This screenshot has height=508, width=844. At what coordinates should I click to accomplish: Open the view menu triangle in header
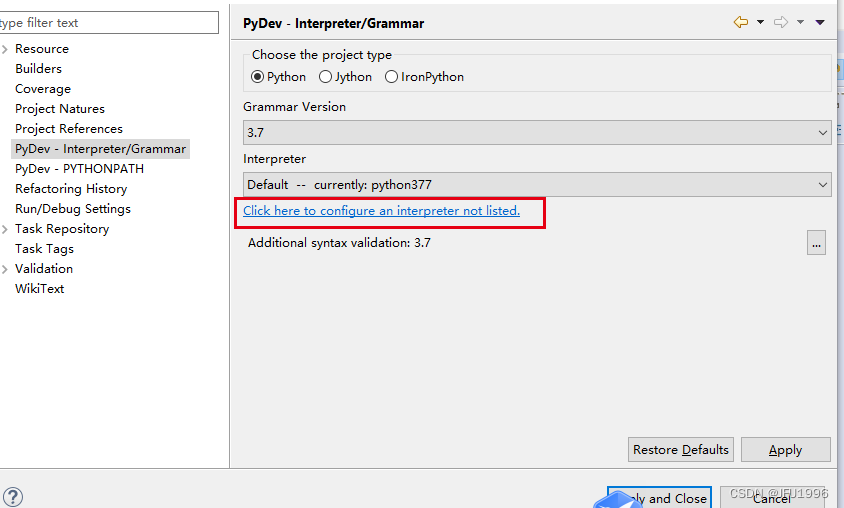820,22
